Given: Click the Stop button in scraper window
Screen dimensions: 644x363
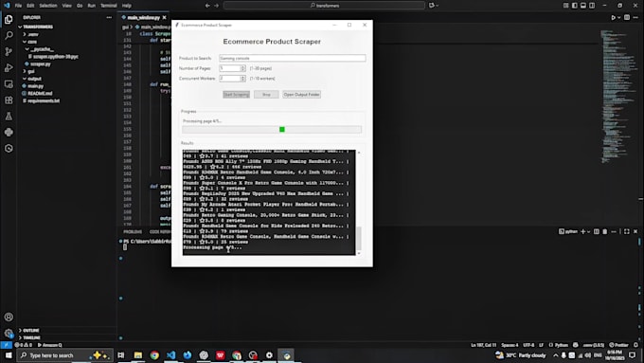Looking at the screenshot, I should [x=266, y=95].
